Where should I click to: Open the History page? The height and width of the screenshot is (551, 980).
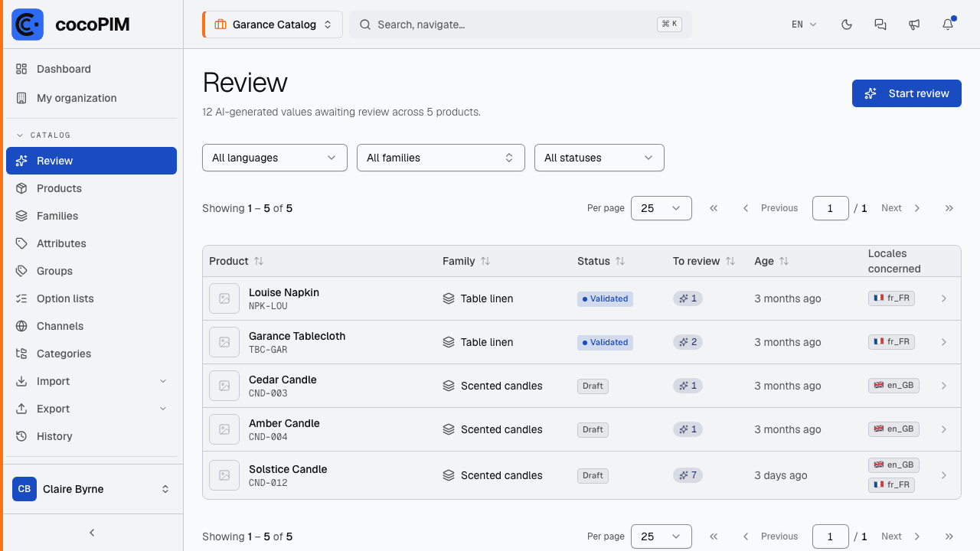tap(92, 436)
